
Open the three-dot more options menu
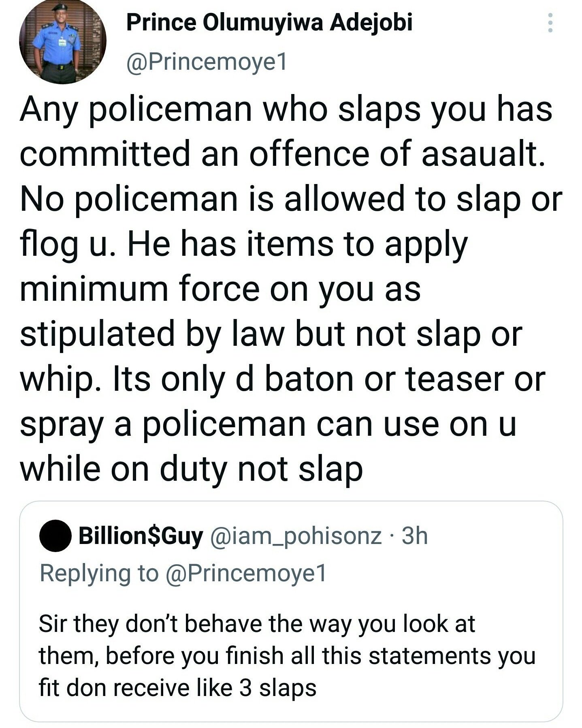[550, 23]
